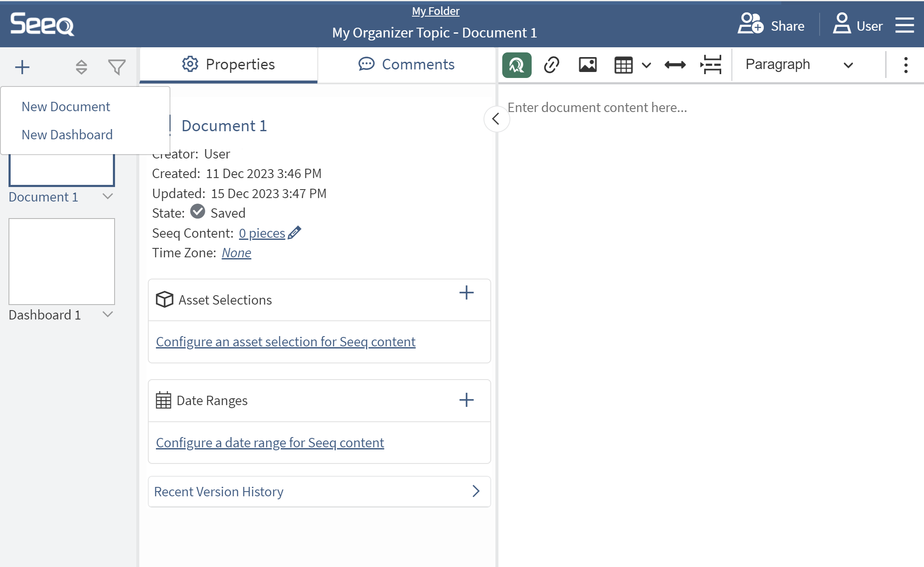The image size is (924, 567).
Task: Click the Insert Seeq Content icon
Action: (516, 65)
